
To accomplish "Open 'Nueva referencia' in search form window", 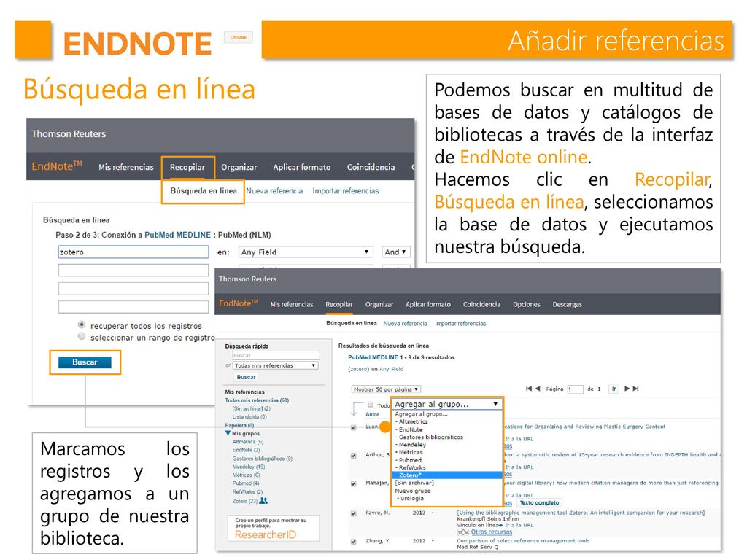I will point(274,191).
